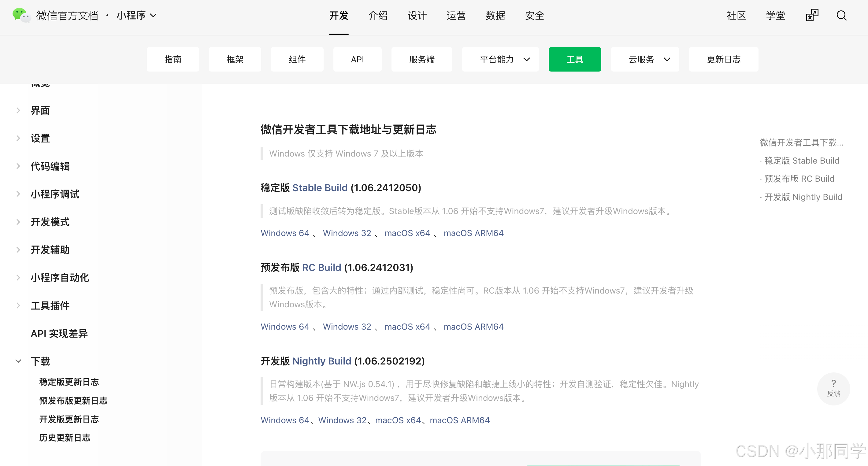Select the green 工具 button

[574, 59]
